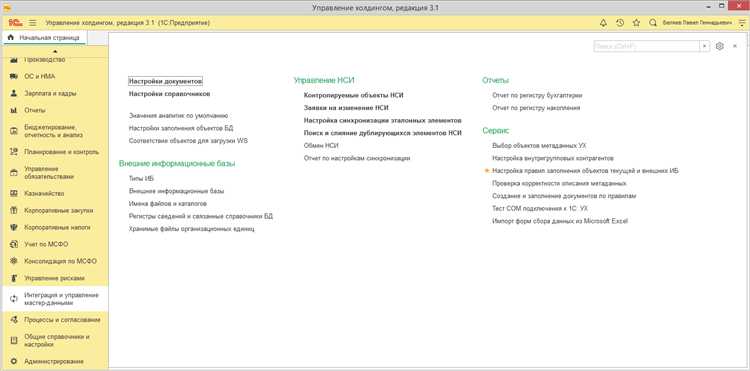Open Отчет по настройкам синхронизации
The image size is (750, 371).
coord(357,158)
